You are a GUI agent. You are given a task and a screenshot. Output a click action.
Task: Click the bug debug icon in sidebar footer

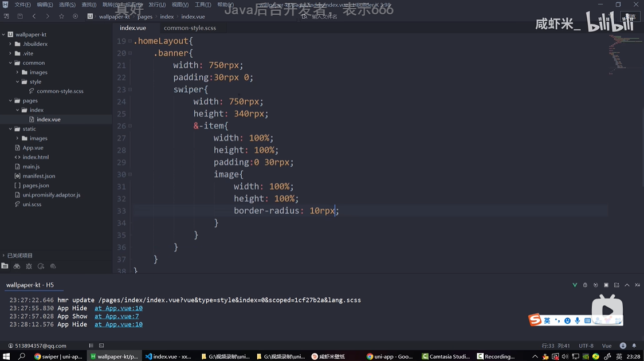(x=29, y=266)
